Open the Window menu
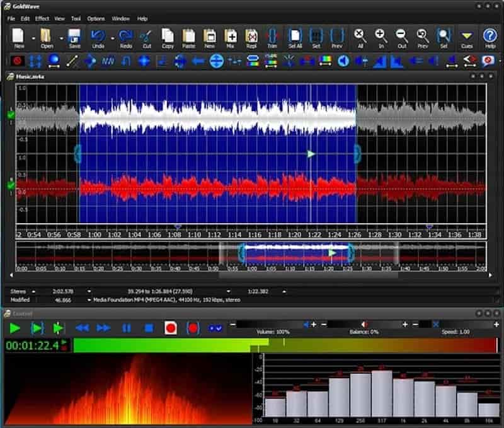This screenshot has height=428, width=504. point(120,19)
